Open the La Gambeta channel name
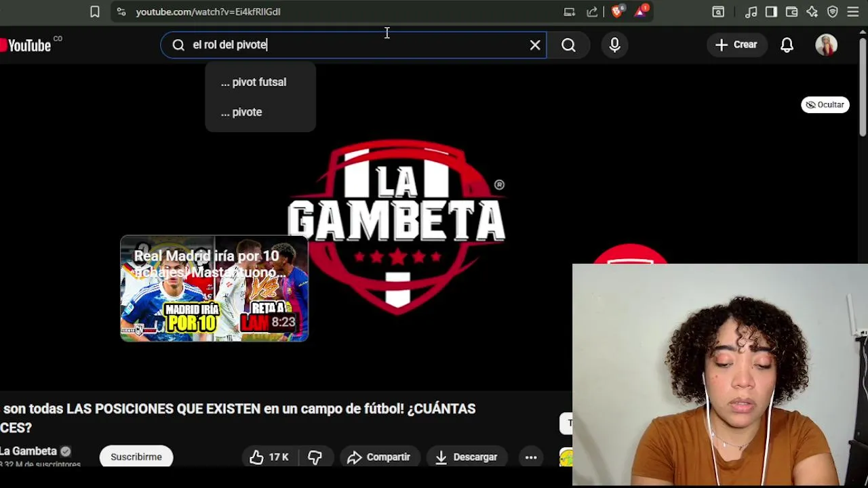 click(28, 451)
